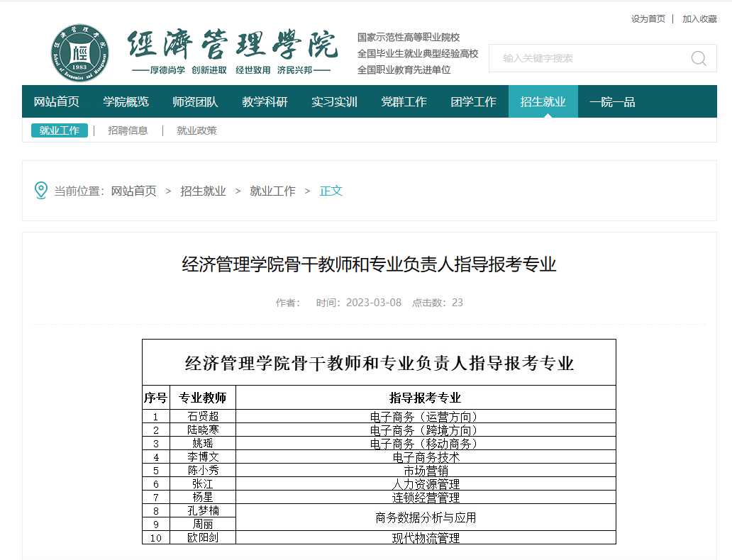Select 党群工作 in navigation bar
Screen dimensions: 732x560
[404, 102]
